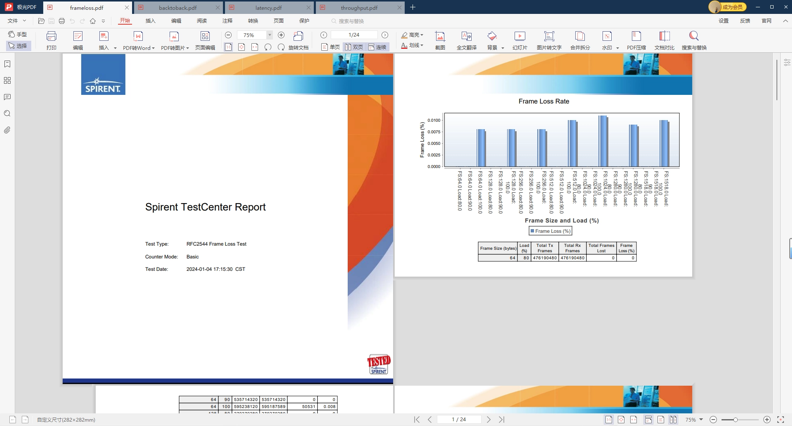Viewport: 793px width, 427px height.
Task: Expand the 背景 background dropdown
Action: (503, 48)
